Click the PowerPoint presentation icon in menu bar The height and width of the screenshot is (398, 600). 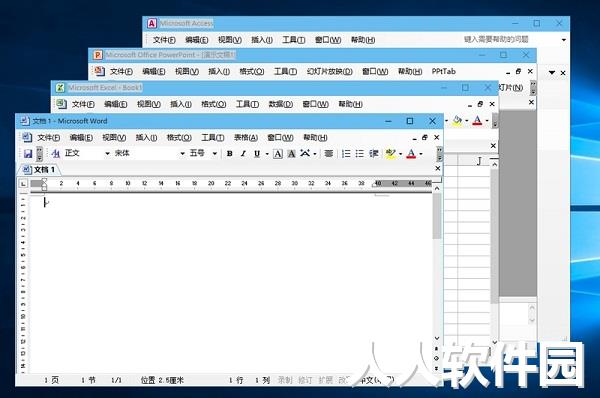pos(99,71)
